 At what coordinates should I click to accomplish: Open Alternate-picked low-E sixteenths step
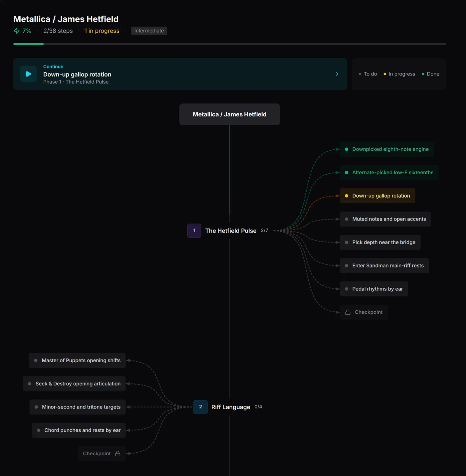389,172
